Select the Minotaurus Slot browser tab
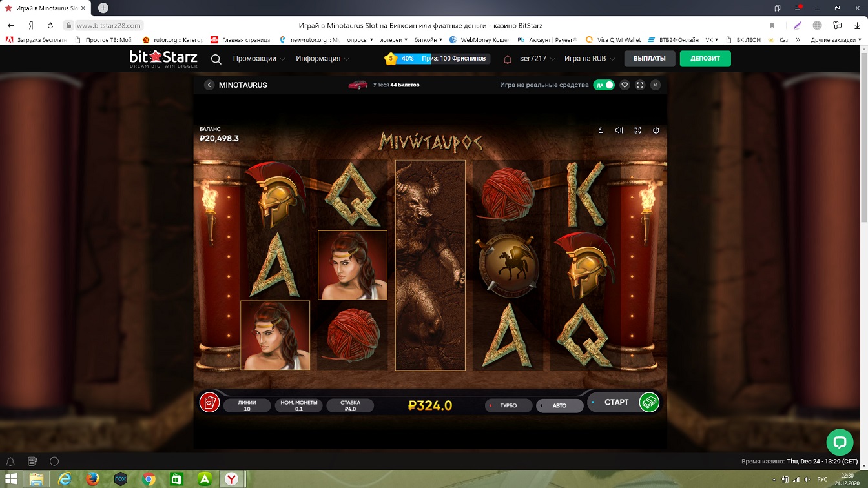 pos(46,8)
